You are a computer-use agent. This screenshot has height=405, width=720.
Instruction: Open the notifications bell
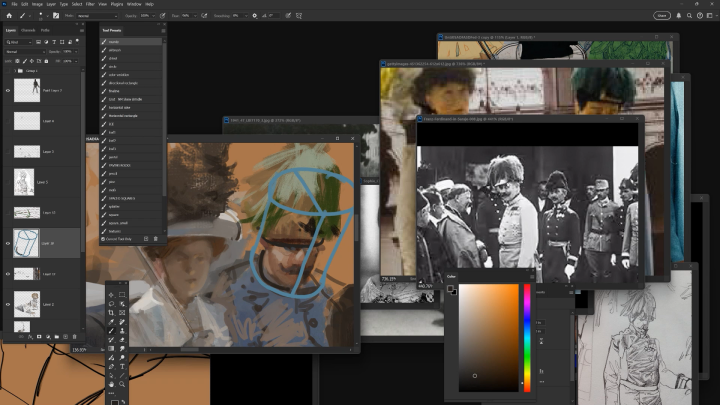(x=679, y=16)
